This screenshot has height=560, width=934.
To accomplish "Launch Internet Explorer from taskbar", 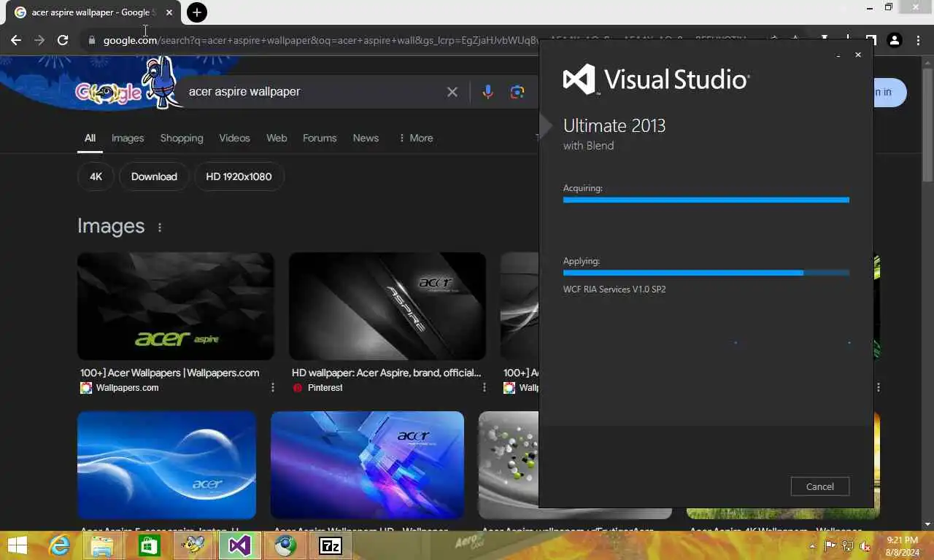I will point(60,545).
